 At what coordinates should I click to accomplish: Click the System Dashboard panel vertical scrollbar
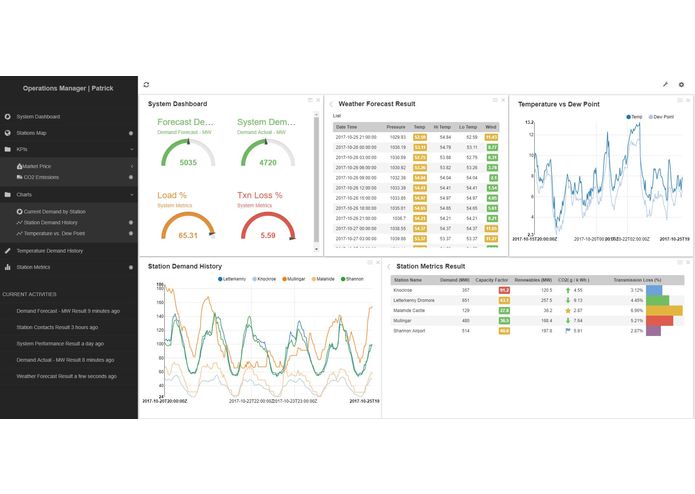316,179
